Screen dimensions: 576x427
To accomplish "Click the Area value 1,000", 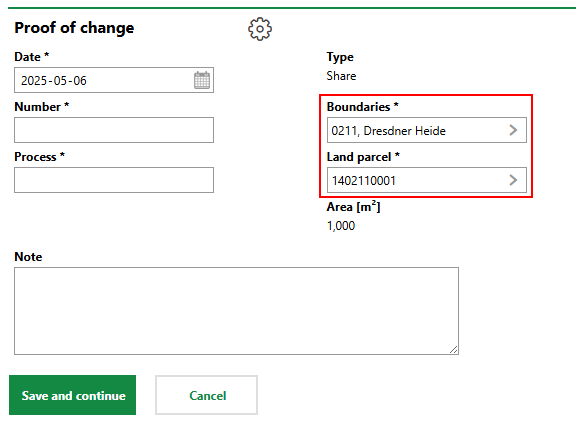I will click(341, 226).
